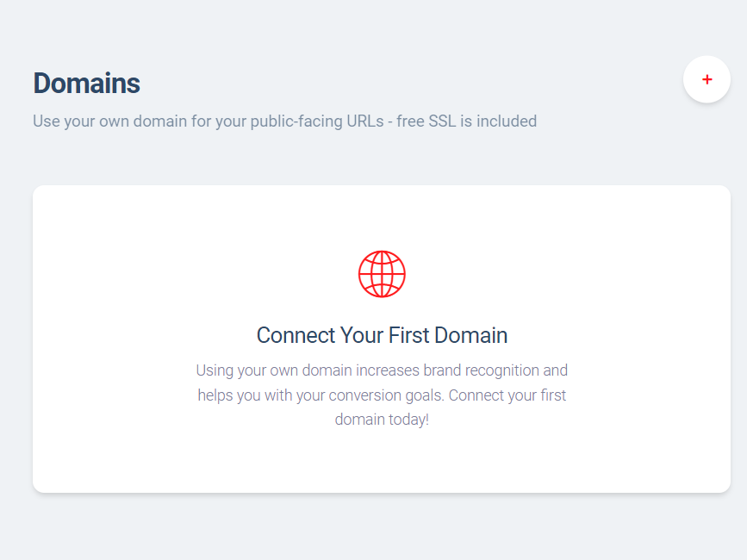Click the word 'public-facing URLs' in subtitle
The width and height of the screenshot is (747, 560).
(x=317, y=121)
